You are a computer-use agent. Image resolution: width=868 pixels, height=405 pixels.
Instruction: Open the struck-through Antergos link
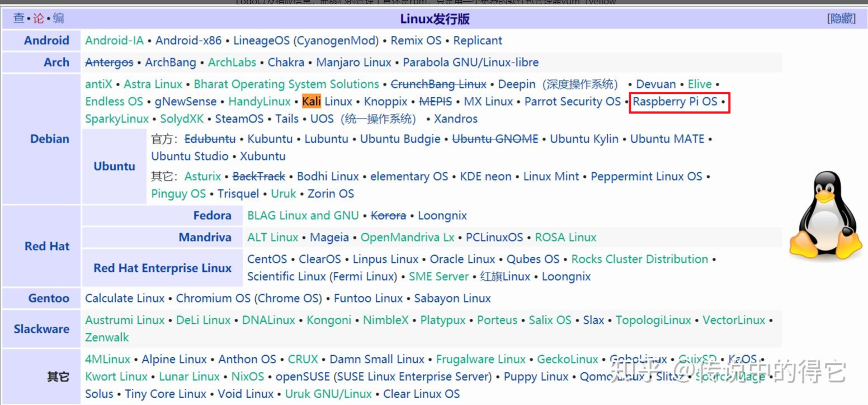[x=109, y=62]
